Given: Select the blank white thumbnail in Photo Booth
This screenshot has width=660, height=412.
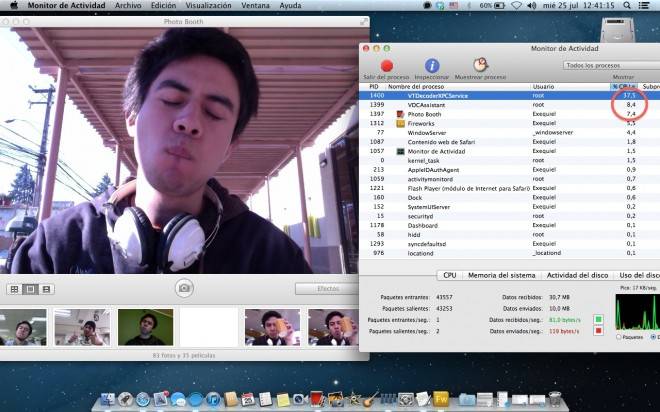Looking at the screenshot, I should tap(209, 327).
